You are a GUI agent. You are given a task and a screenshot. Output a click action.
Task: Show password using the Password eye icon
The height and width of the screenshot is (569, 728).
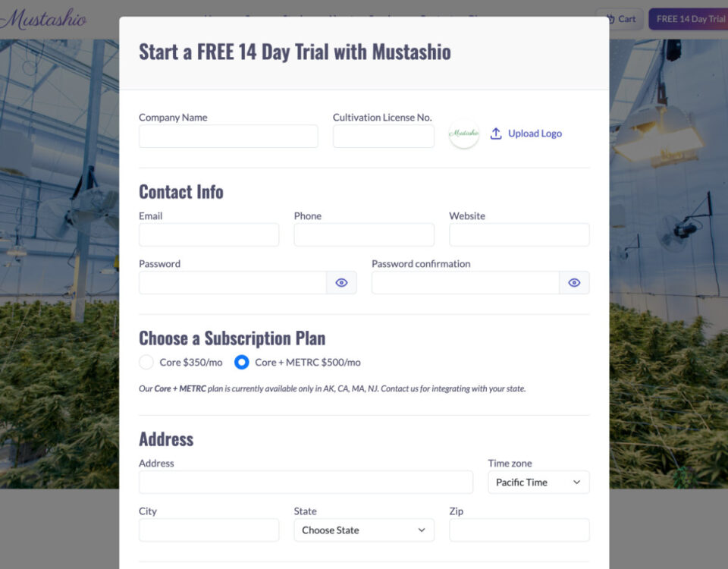point(341,283)
